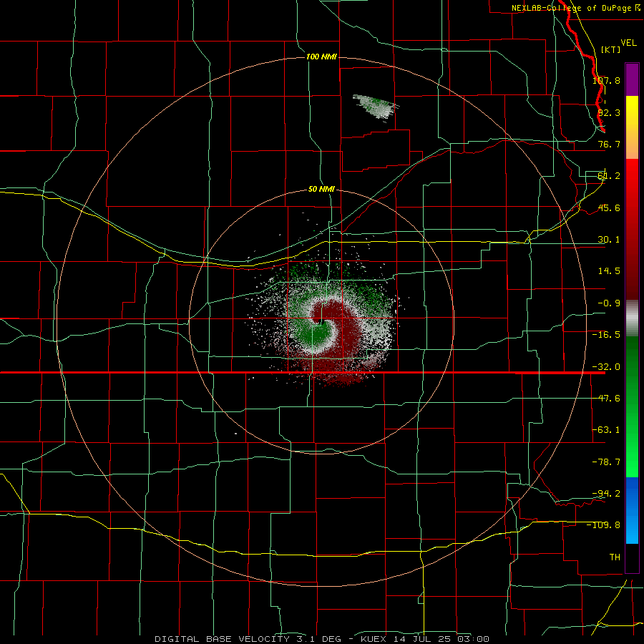Click the -109.8 legend value
This screenshot has height=644, width=644.
pyautogui.click(x=604, y=525)
